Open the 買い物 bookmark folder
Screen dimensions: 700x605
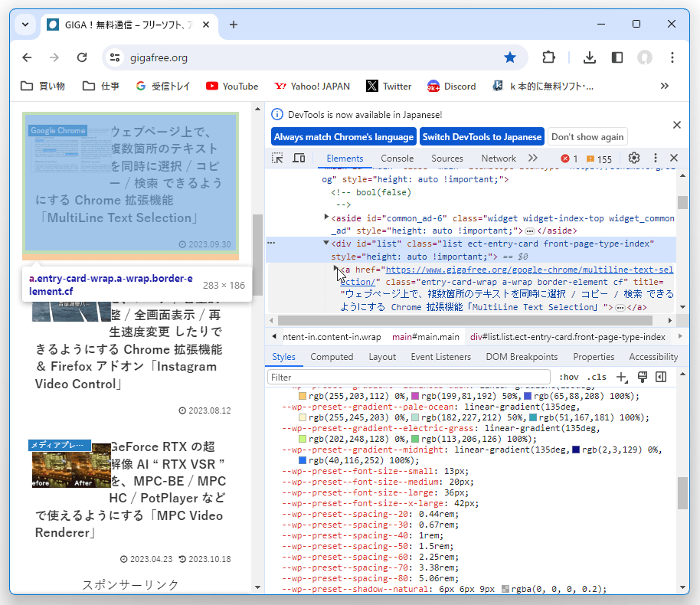43,87
